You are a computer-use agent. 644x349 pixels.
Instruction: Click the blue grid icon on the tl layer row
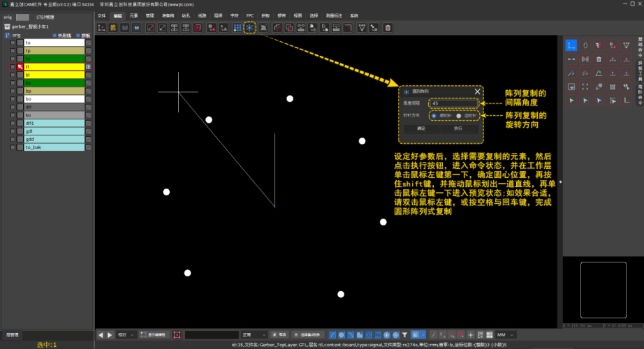coord(88,67)
